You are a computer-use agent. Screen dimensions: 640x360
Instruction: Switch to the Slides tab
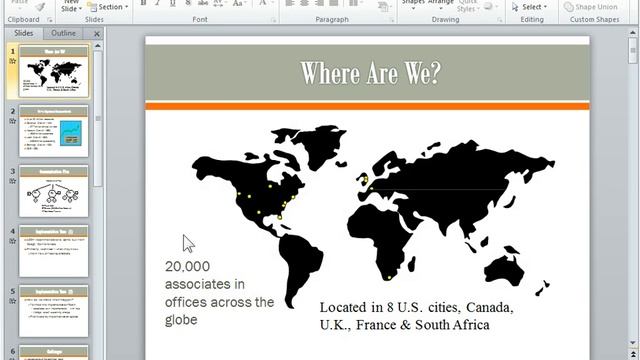pyautogui.click(x=24, y=33)
